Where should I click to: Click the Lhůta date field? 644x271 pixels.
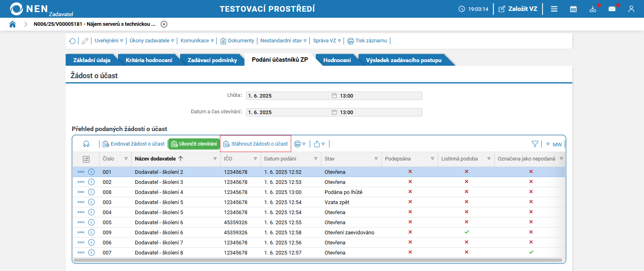point(288,96)
